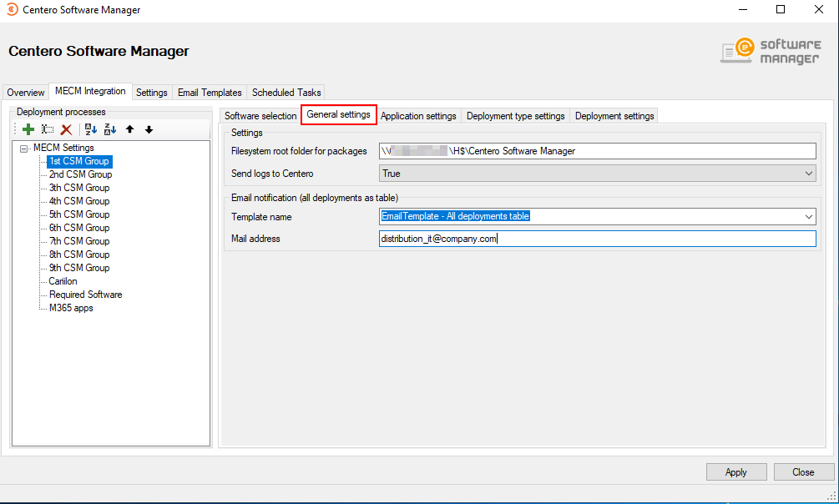Image resolution: width=839 pixels, height=504 pixels.
Task: Select 8th CSM Group in tree
Action: [79, 255]
